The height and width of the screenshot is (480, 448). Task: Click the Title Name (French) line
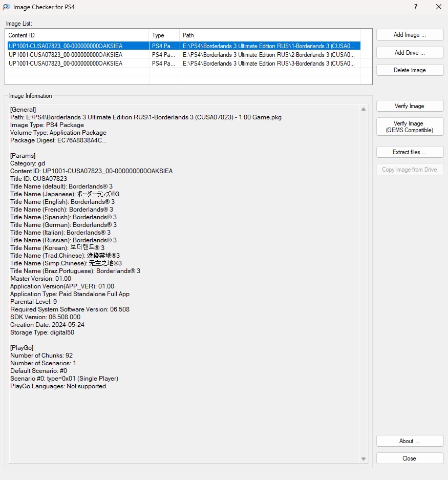61,210
